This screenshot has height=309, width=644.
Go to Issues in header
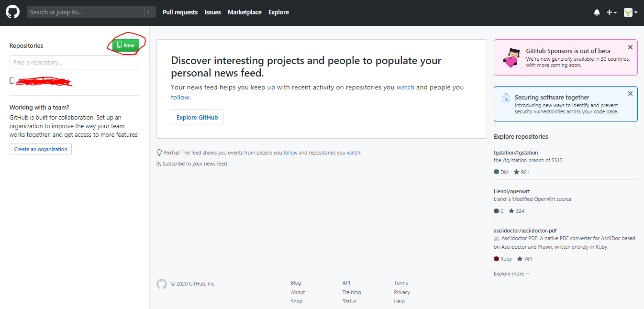click(x=212, y=12)
